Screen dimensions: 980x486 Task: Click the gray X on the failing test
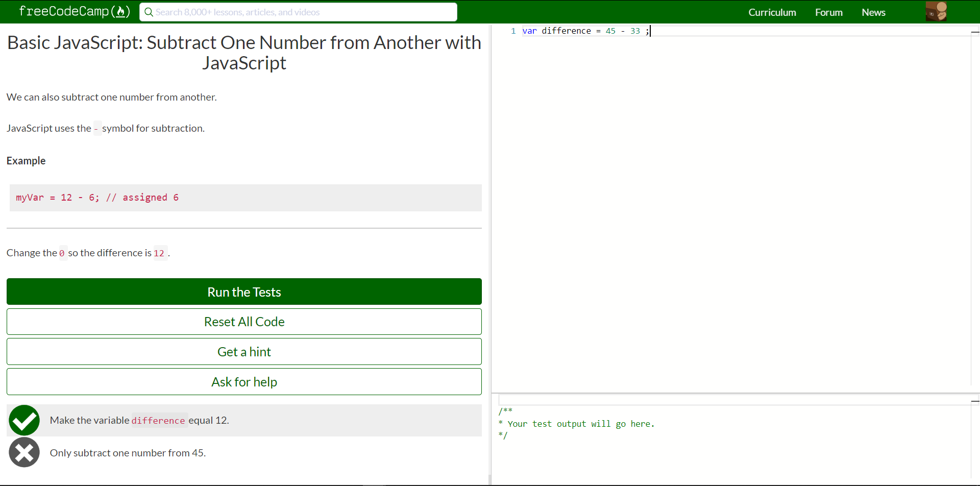pyautogui.click(x=24, y=452)
